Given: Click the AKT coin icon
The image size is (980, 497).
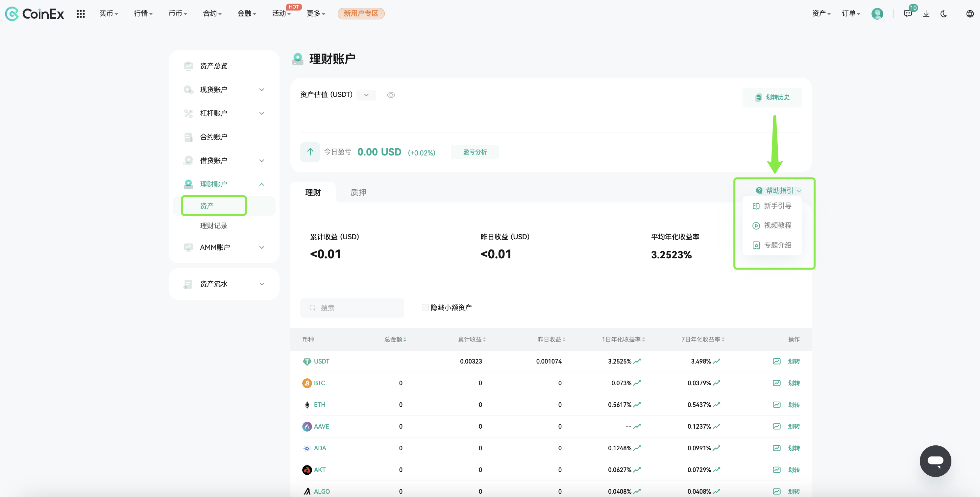Looking at the screenshot, I should [306, 470].
